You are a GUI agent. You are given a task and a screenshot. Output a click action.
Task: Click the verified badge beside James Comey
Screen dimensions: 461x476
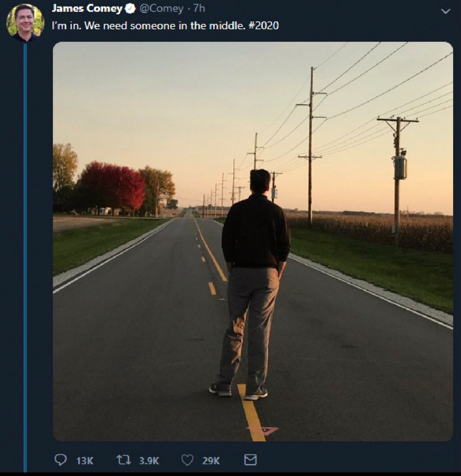(130, 9)
